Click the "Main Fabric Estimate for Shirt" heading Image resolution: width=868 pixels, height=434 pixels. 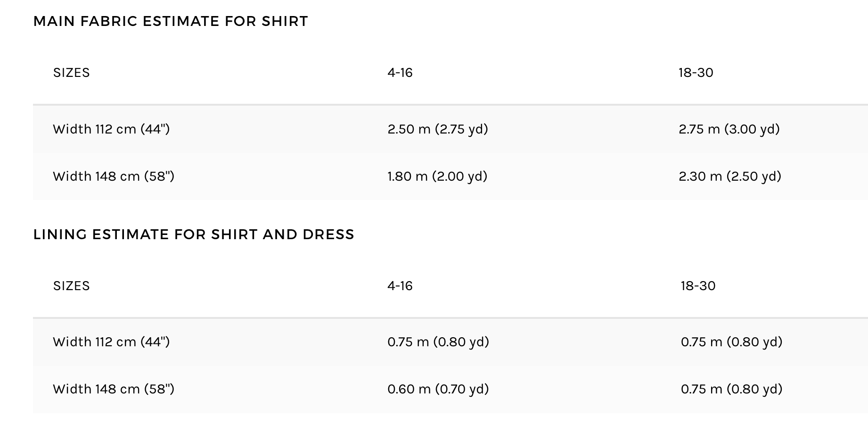coord(171,21)
